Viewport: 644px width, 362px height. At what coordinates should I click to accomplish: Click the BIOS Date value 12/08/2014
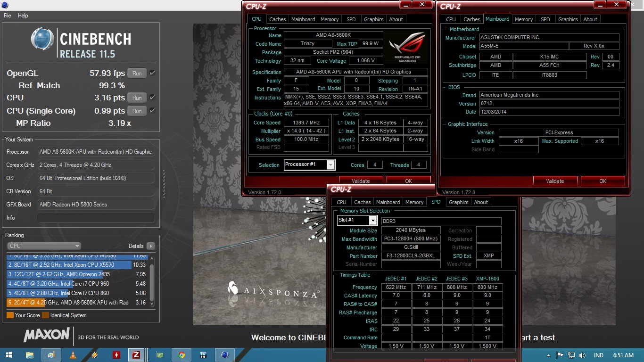coord(549,112)
